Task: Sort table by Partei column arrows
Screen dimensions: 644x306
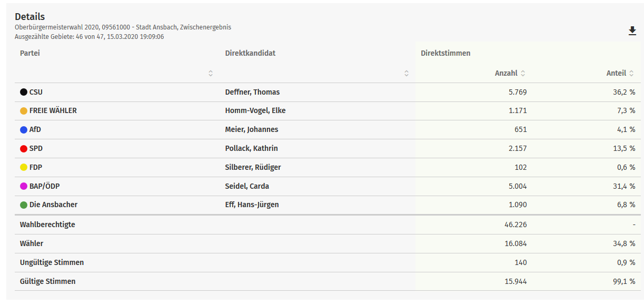Action: point(211,74)
